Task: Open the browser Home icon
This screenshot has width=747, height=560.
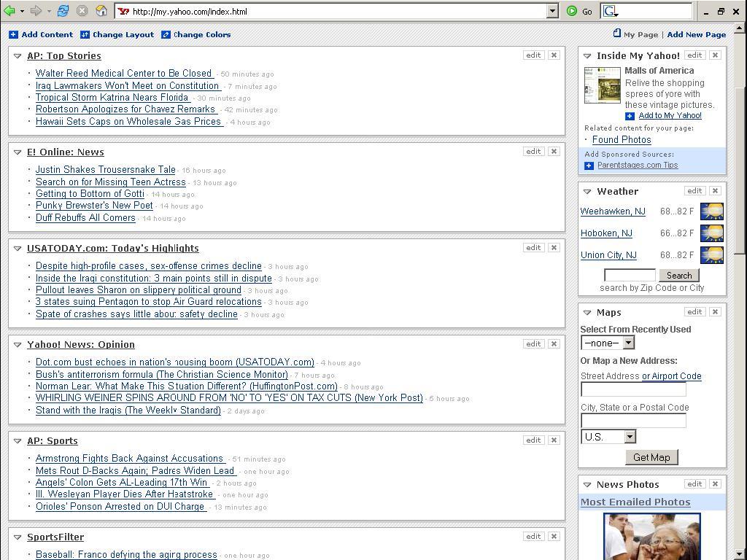Action: point(101,11)
